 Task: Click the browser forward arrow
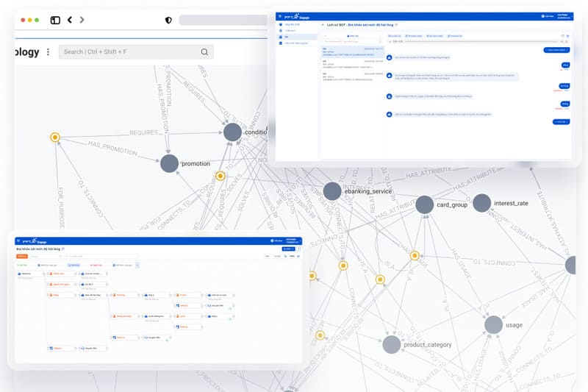[82, 20]
